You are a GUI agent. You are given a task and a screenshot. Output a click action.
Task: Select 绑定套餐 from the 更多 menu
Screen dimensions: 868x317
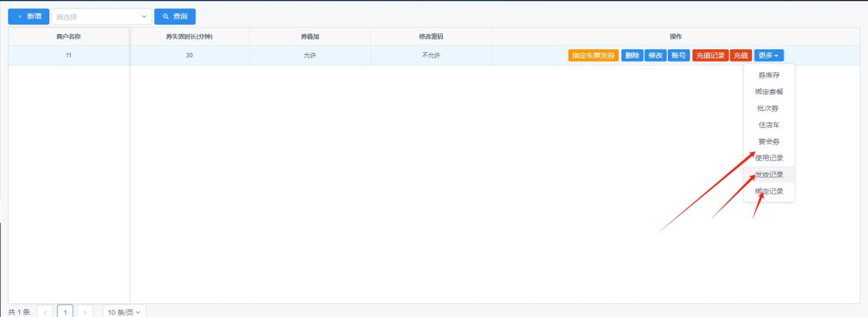[769, 92]
